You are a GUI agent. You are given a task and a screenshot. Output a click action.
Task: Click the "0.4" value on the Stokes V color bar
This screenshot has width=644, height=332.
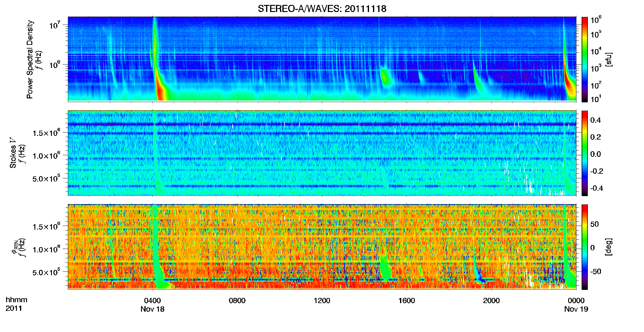(595, 120)
